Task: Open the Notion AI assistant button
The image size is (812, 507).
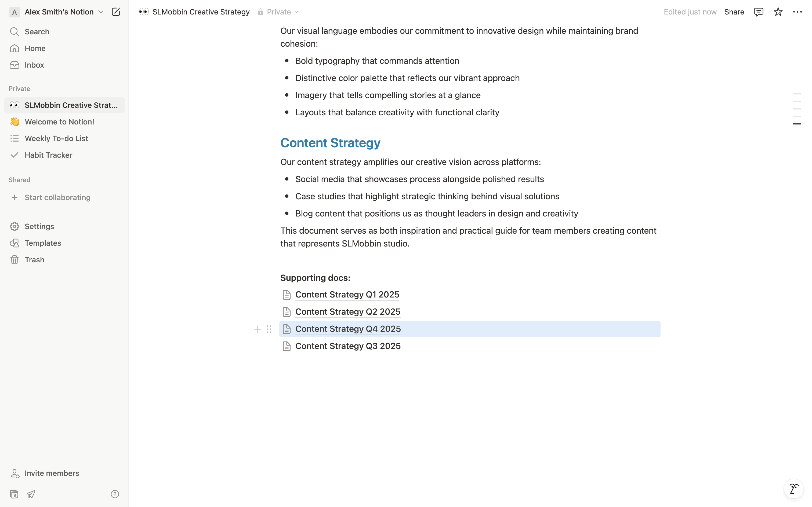Action: click(x=793, y=489)
